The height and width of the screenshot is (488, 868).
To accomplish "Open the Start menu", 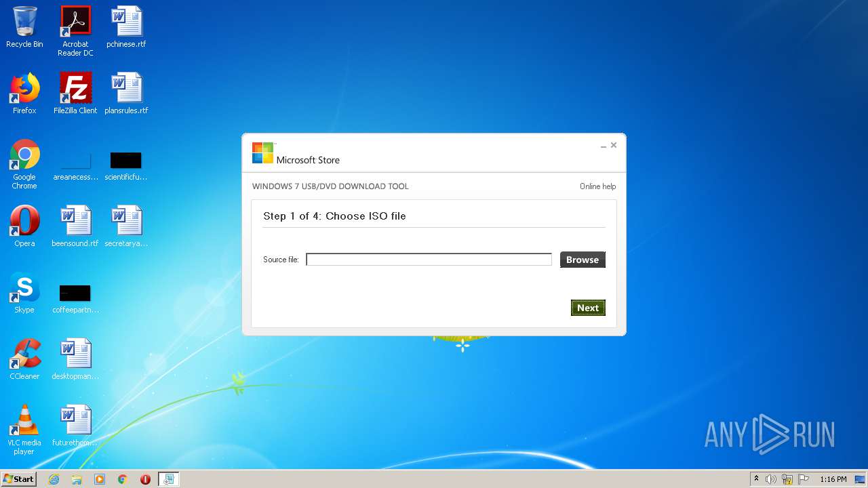I will (19, 479).
